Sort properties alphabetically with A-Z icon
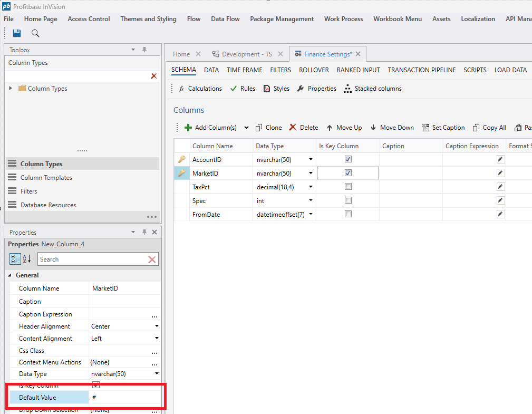The image size is (532, 414). pyautogui.click(x=27, y=259)
